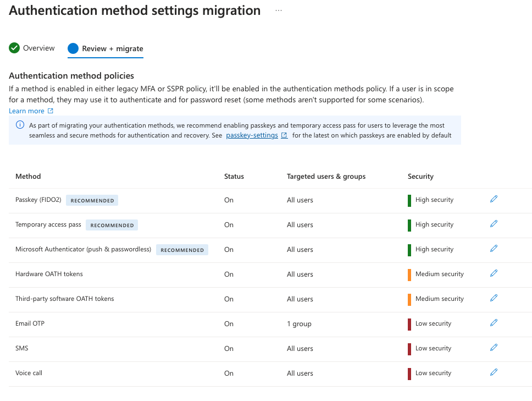Select the Hardware OATH tokens method name

click(49, 274)
